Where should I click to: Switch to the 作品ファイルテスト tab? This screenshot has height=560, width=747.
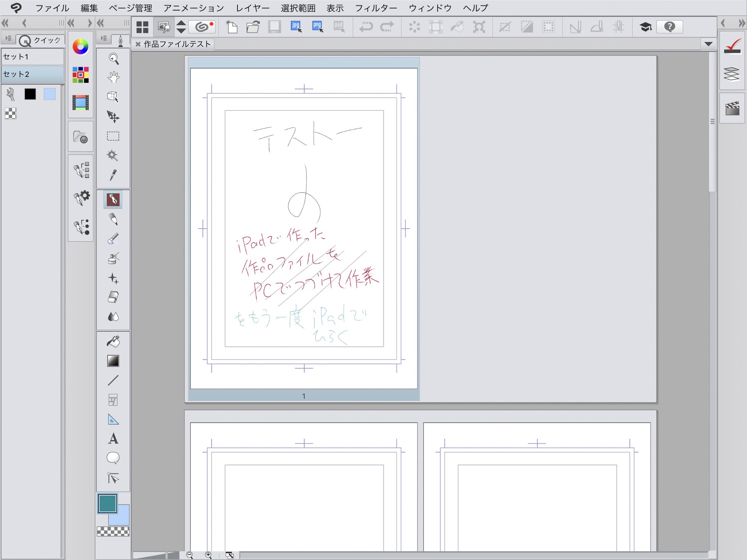[177, 44]
